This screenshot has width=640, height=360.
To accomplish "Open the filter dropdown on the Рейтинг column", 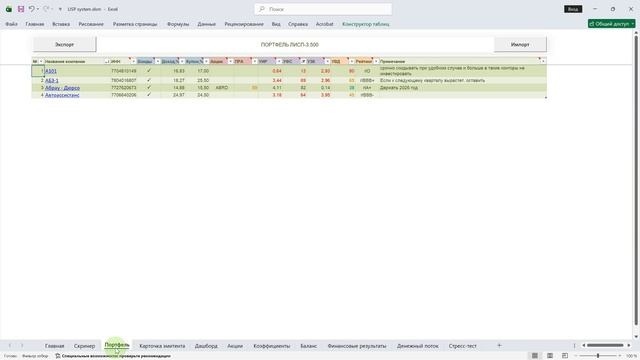I will (x=376, y=61).
